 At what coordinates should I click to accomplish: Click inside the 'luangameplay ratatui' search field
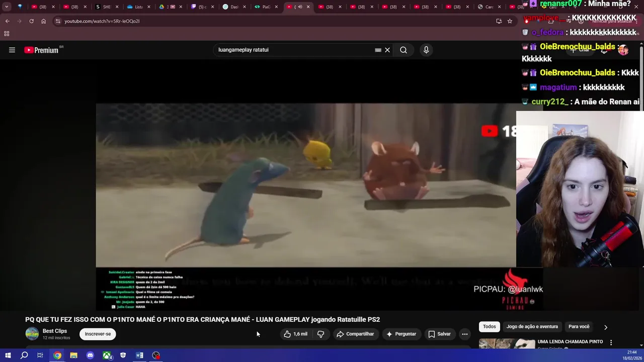[x=294, y=50]
